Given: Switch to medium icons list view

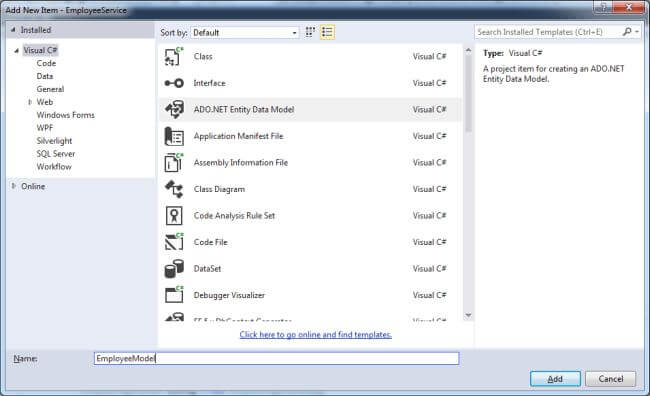Looking at the screenshot, I should (x=327, y=32).
